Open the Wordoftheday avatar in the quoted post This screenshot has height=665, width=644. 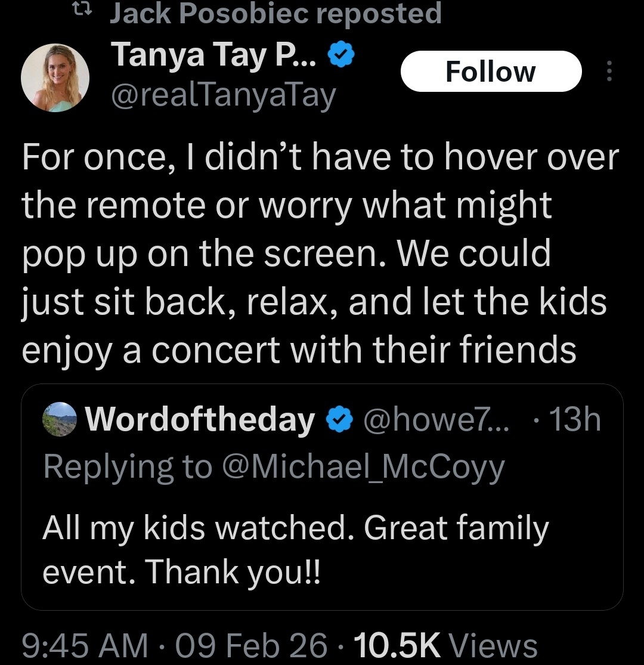pos(60,419)
